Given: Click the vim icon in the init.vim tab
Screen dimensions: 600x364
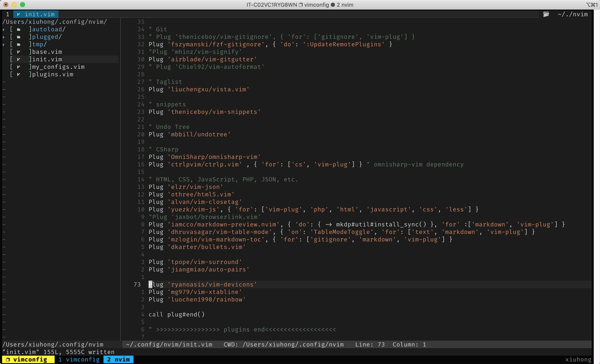Looking at the screenshot, I should click(19, 14).
